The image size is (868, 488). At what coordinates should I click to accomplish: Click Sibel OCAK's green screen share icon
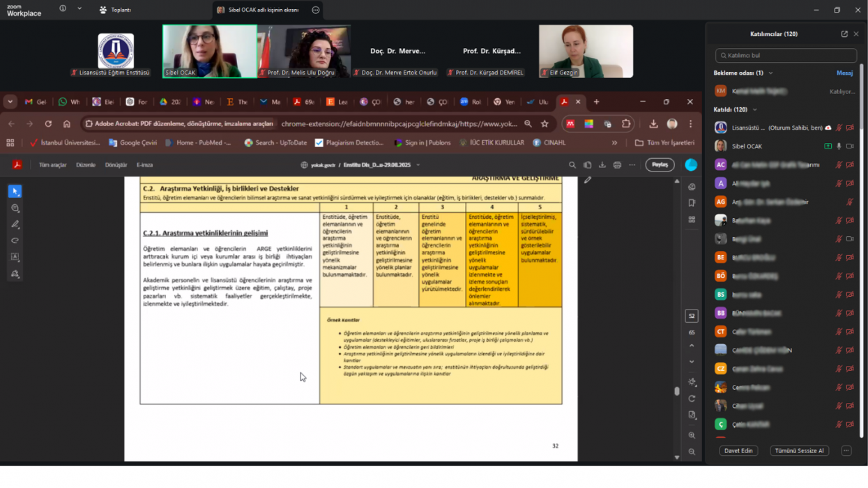[828, 146]
